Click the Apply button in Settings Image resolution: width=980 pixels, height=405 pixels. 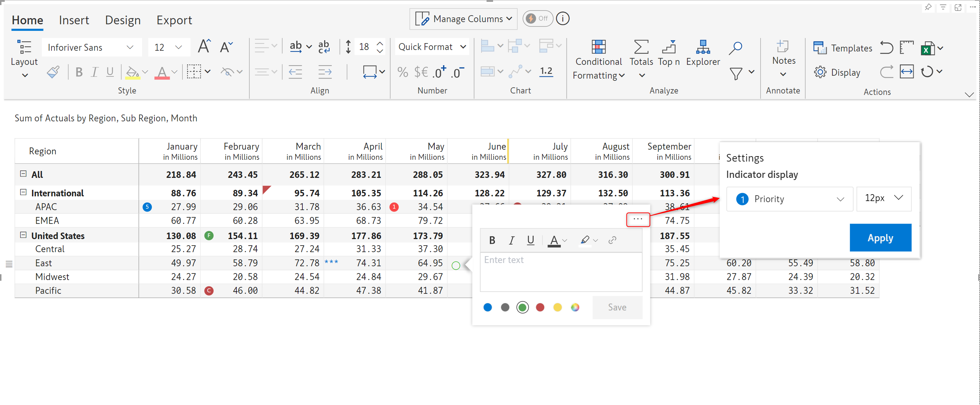pos(880,238)
